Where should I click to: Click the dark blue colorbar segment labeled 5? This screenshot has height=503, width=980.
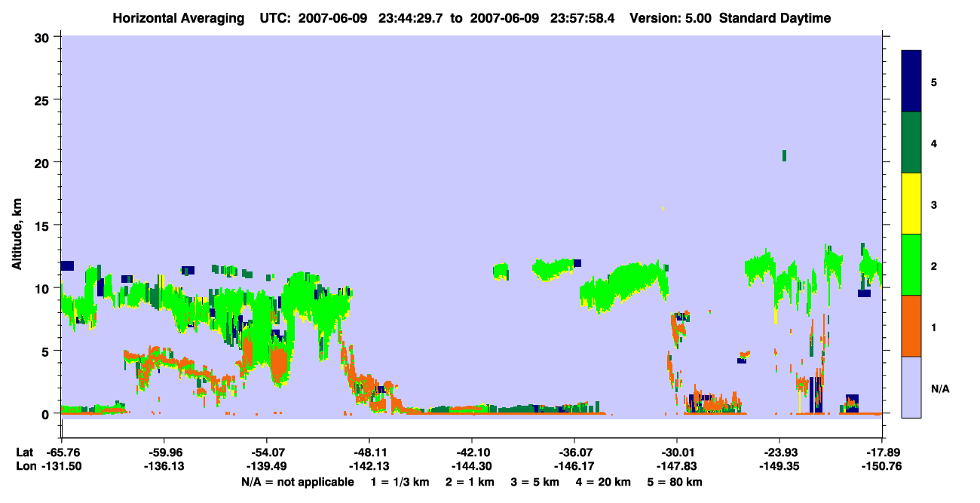(x=911, y=81)
